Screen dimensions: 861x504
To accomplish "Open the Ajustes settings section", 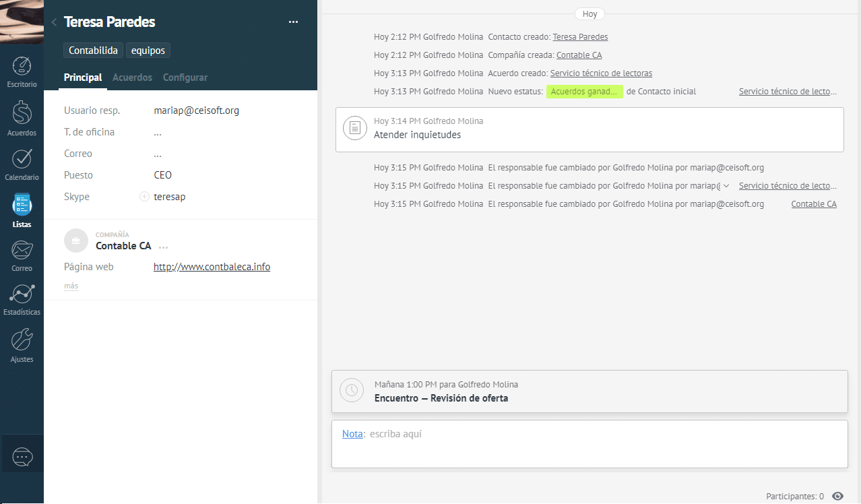I will click(x=22, y=345).
